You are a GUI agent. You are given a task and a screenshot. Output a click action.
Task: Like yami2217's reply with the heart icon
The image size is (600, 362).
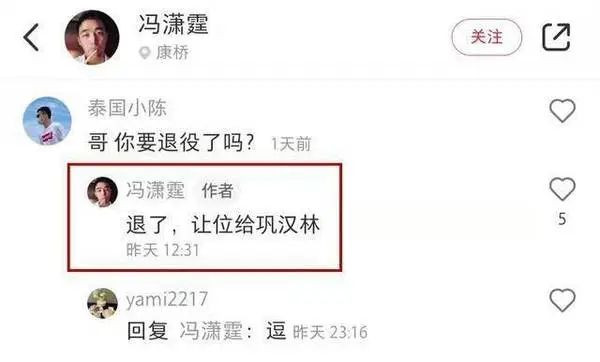pos(562,300)
